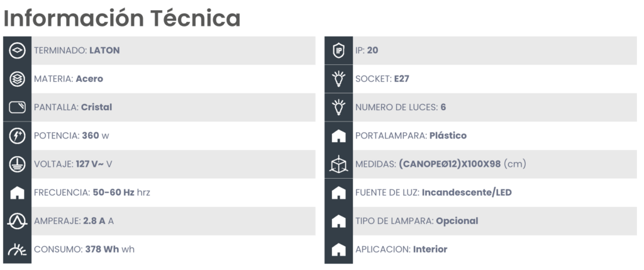Click the SOCKET light bulb icon
644x270 pixels.
click(x=338, y=79)
